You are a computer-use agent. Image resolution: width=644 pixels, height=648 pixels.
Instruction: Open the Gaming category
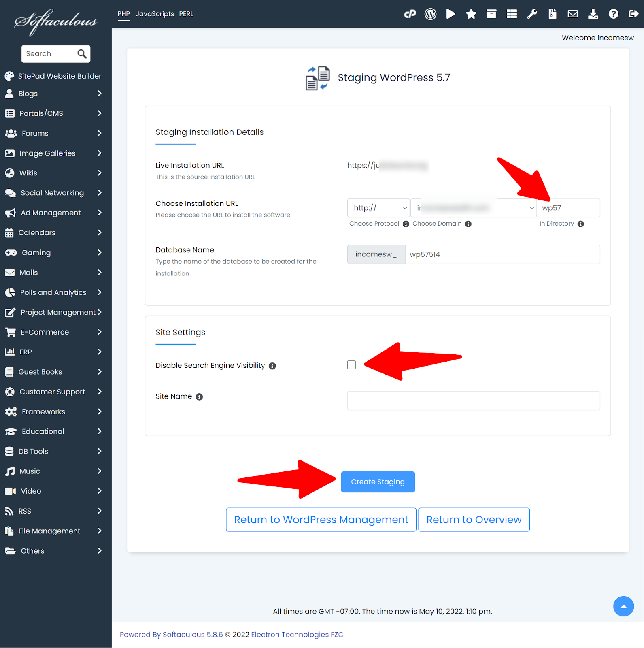click(x=53, y=253)
